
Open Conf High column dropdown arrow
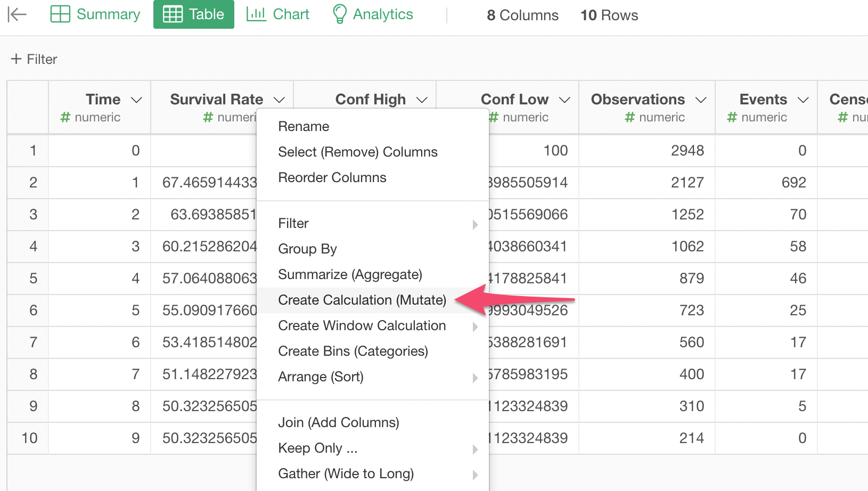click(x=422, y=100)
